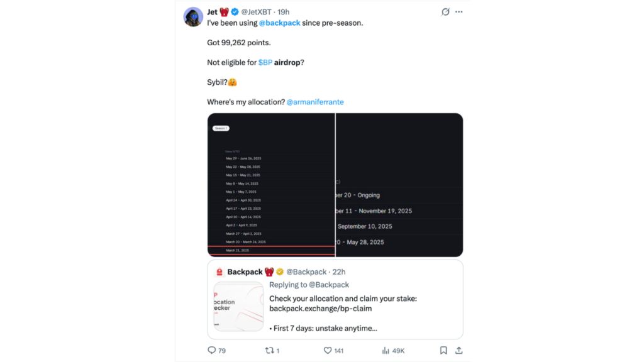Click the Backpack account name in the quote

click(x=245, y=271)
